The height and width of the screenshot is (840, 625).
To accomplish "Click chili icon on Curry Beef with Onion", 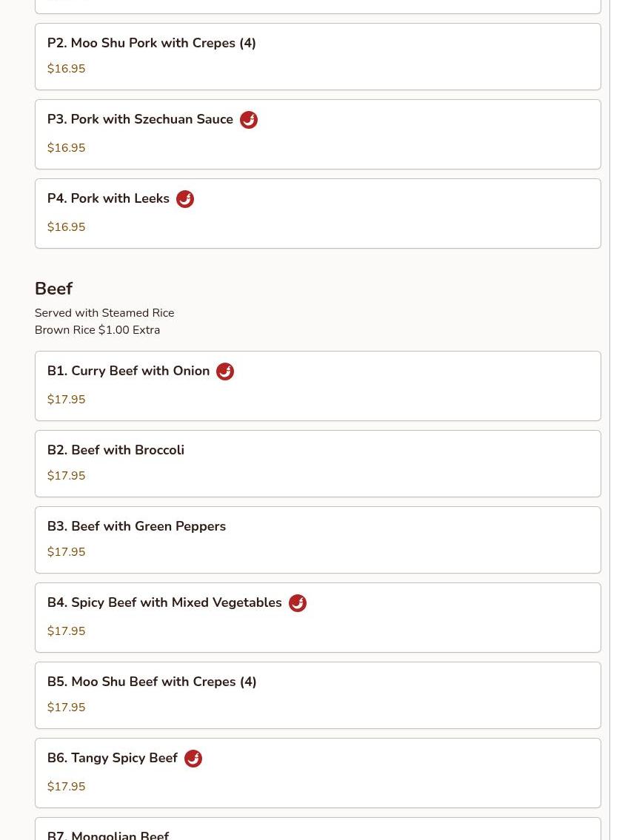I will (x=225, y=372).
